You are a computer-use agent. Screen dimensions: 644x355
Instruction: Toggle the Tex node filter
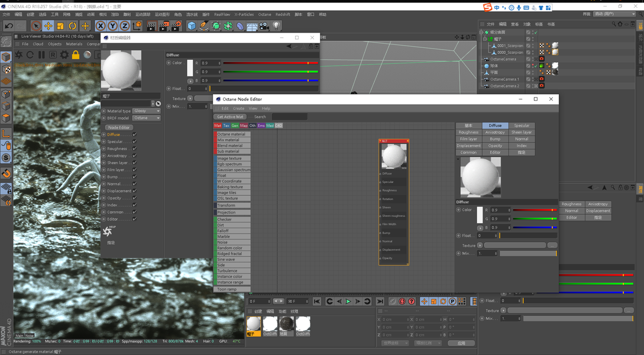coord(226,125)
